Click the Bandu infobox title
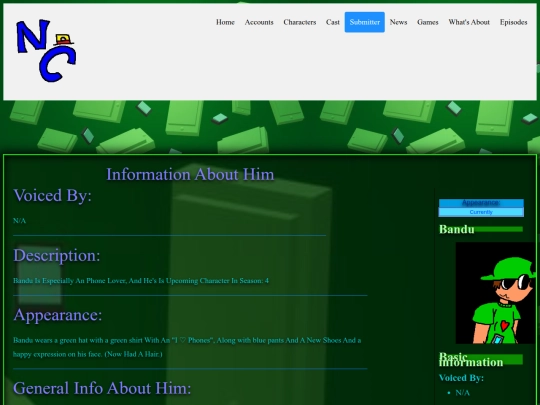Image resolution: width=540 pixels, height=405 pixels. tap(457, 229)
